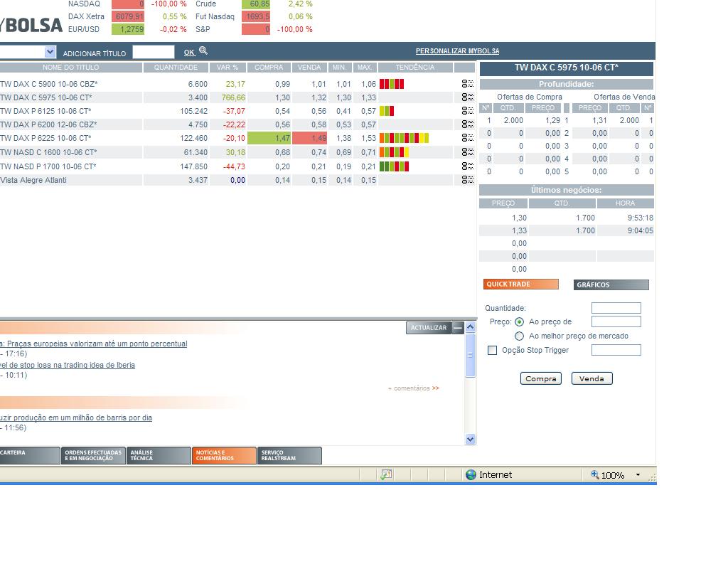
Task: Open Ordens Efectuadas e em Negociação tab
Action: coord(93,456)
